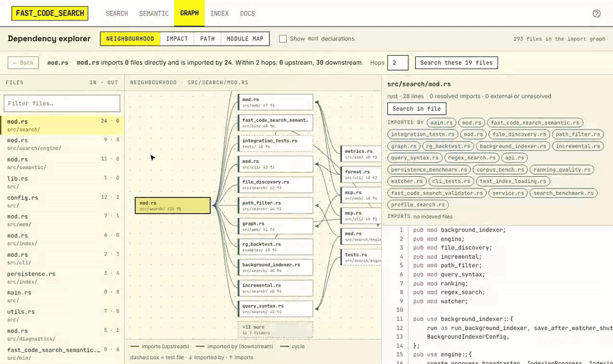Select main.rs in file list
The height and width of the screenshot is (364, 613).
(x=62, y=296)
